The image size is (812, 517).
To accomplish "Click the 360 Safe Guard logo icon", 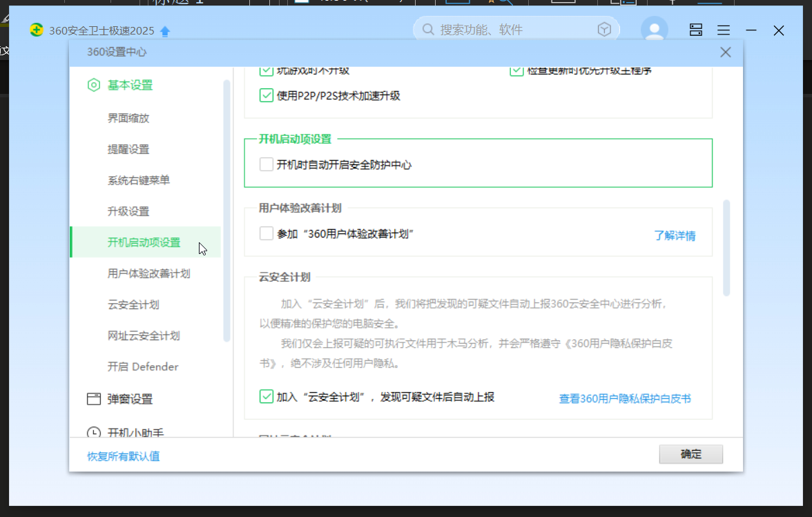I will pyautogui.click(x=36, y=30).
